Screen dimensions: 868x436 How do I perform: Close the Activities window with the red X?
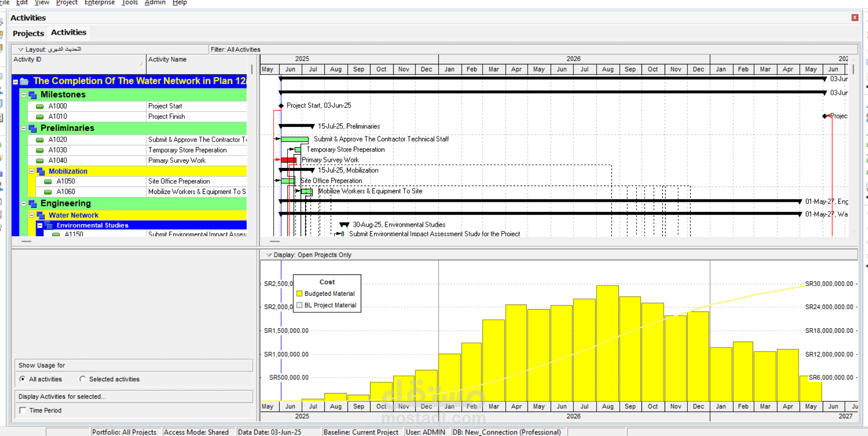(x=855, y=18)
